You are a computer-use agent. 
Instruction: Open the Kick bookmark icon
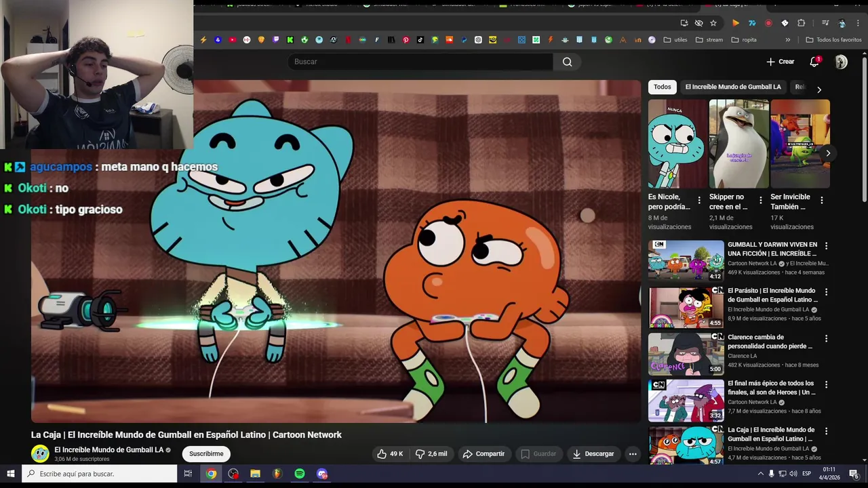point(290,40)
